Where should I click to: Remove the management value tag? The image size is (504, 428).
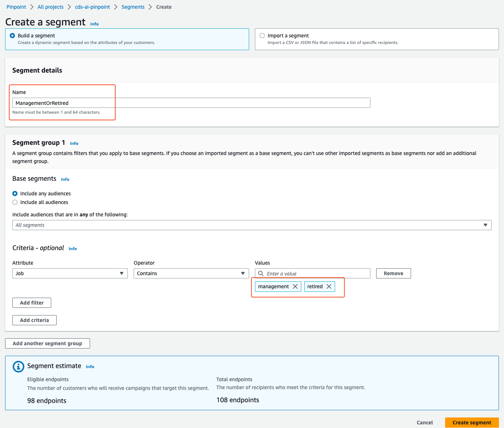coord(295,286)
